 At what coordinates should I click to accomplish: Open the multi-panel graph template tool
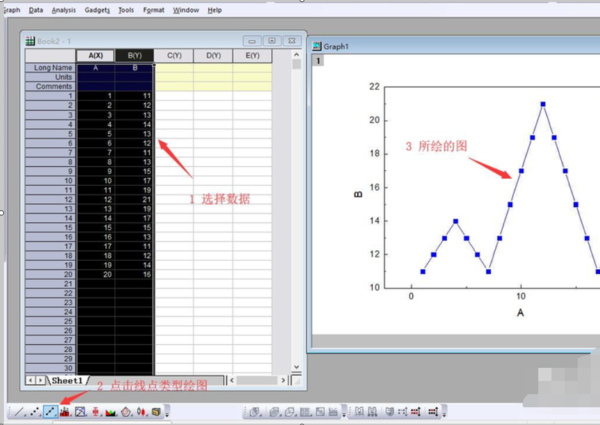tap(80, 412)
